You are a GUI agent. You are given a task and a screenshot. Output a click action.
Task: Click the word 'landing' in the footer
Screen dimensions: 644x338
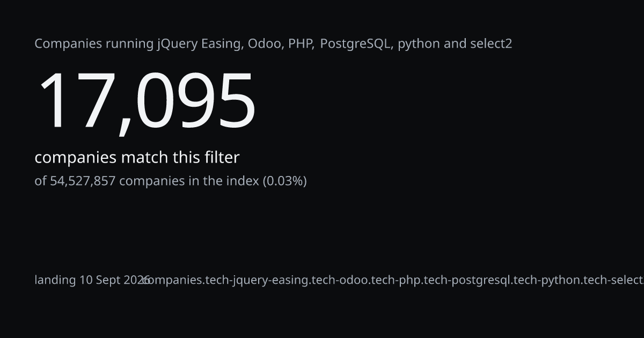point(55,280)
